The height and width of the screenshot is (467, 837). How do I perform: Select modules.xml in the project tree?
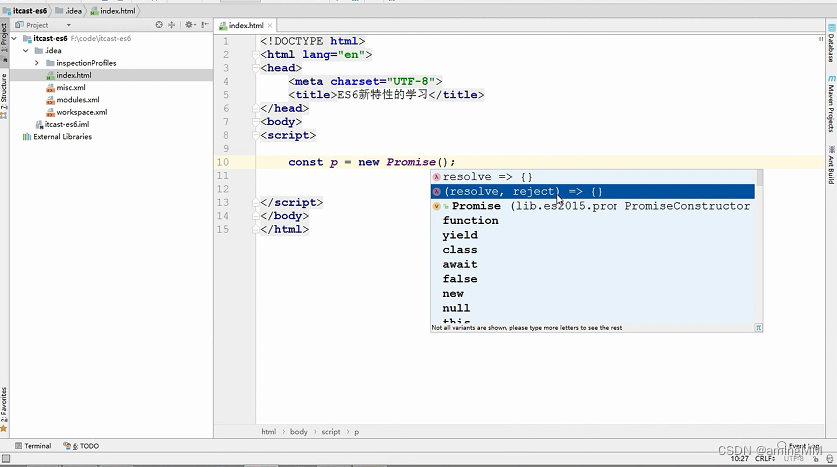pos(78,100)
